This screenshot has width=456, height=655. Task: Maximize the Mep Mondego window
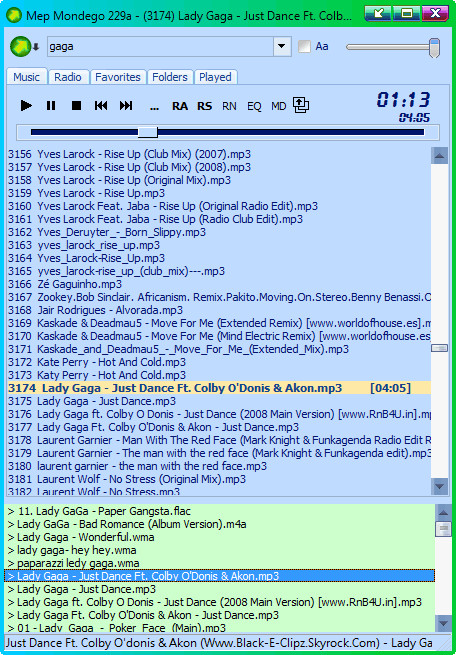(406, 13)
